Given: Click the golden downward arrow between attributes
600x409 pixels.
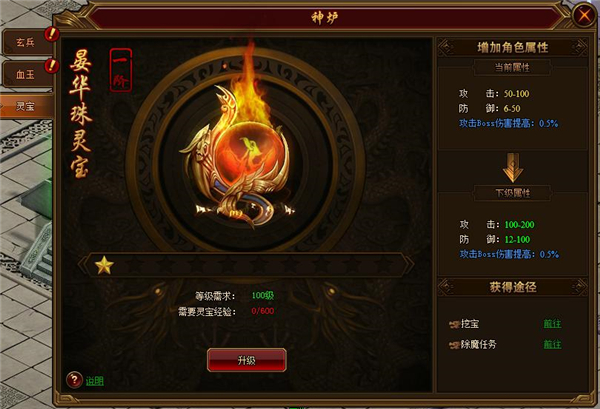Looking at the screenshot, I should click(513, 168).
